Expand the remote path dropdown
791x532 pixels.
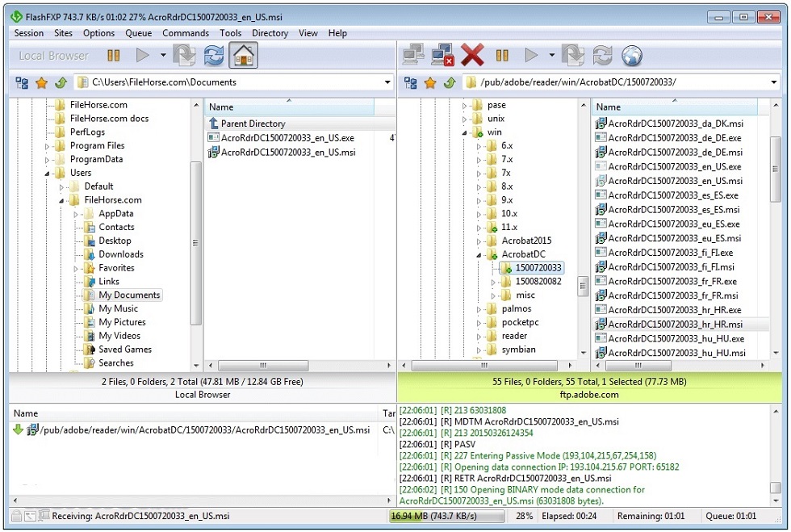click(x=774, y=82)
